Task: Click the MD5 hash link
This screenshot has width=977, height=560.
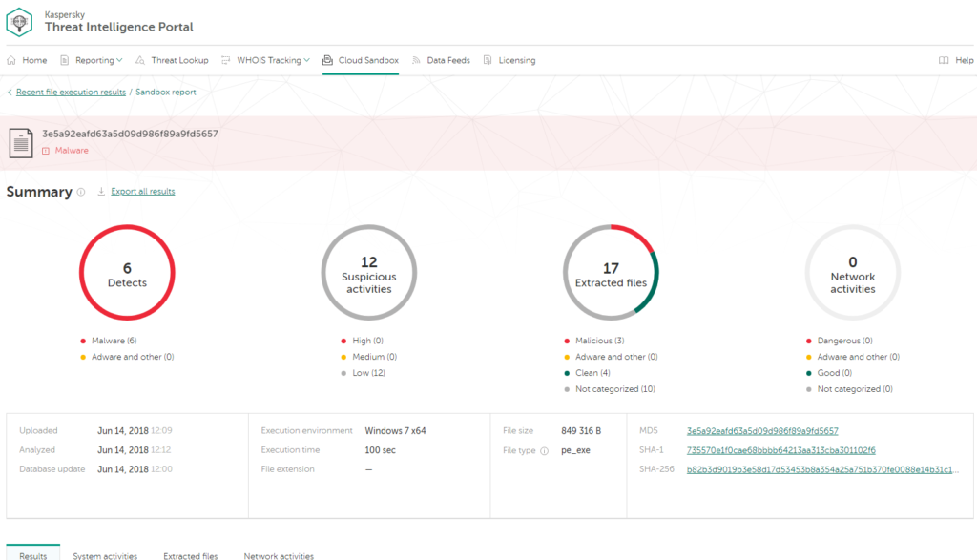Action: tap(762, 431)
